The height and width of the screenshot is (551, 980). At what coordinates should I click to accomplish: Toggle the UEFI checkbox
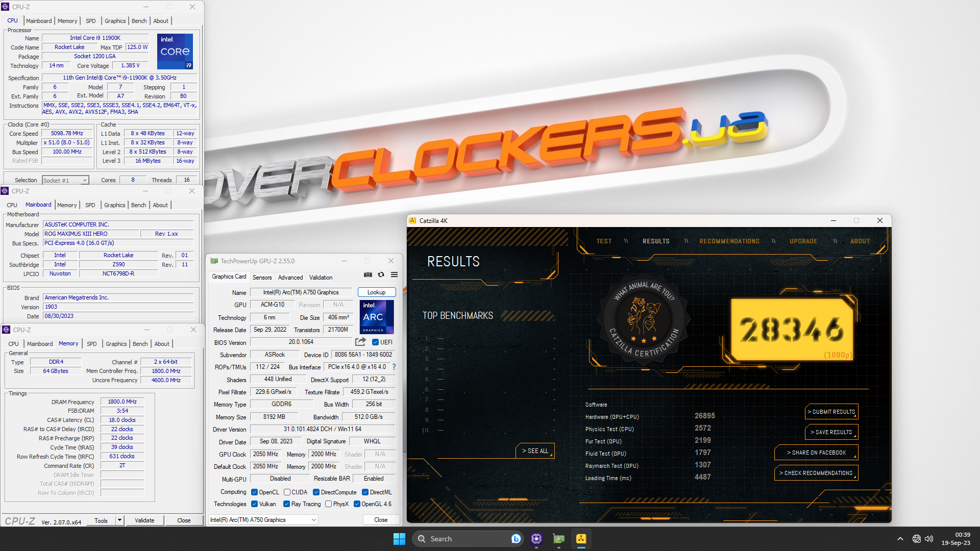tap(375, 342)
